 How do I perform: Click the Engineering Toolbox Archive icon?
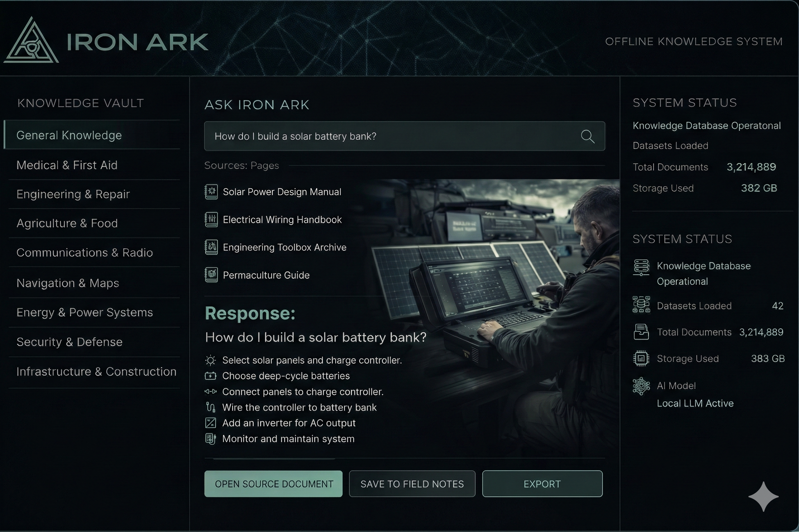[211, 247]
